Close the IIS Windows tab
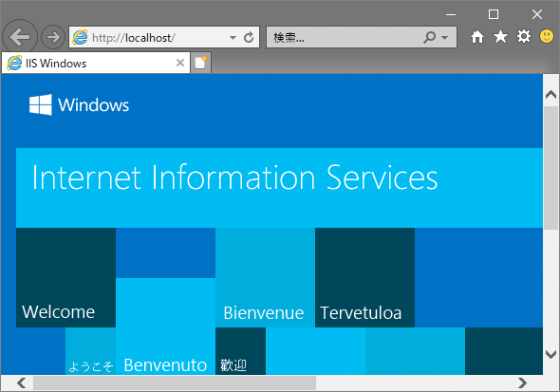 (180, 64)
